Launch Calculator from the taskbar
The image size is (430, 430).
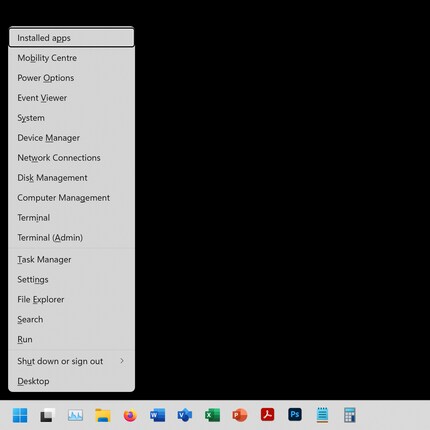point(350,415)
